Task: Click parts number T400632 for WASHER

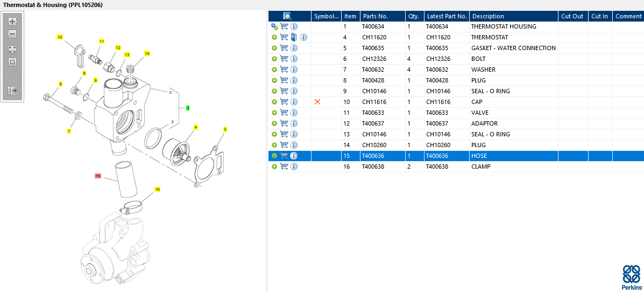Action: pyautogui.click(x=373, y=70)
